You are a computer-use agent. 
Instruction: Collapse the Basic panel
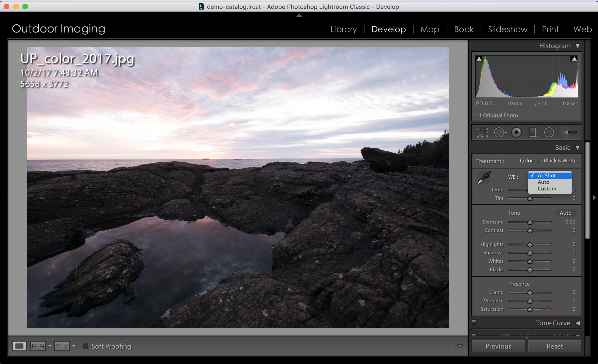[578, 147]
